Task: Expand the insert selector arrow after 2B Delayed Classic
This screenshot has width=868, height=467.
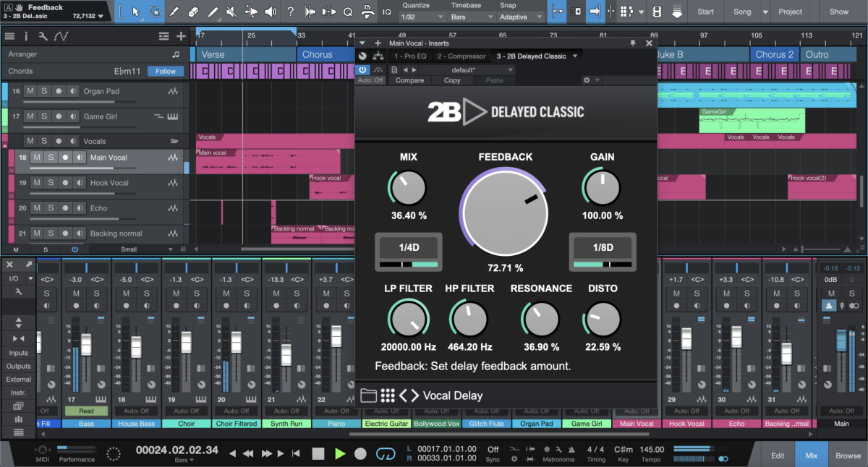Action: coord(575,56)
